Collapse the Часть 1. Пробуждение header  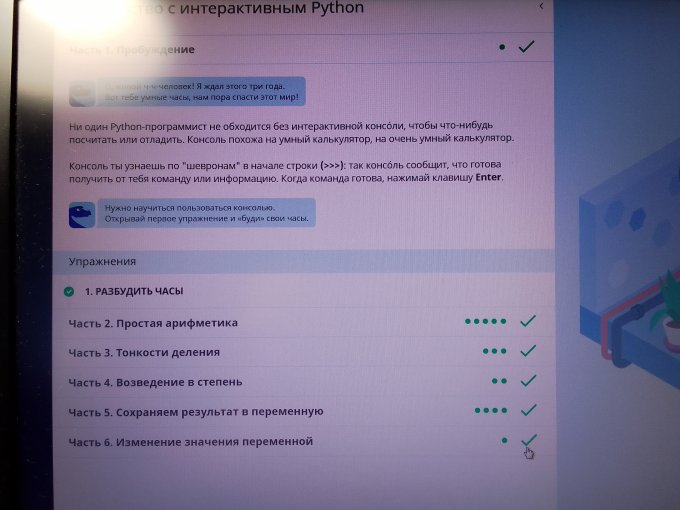tap(132, 49)
